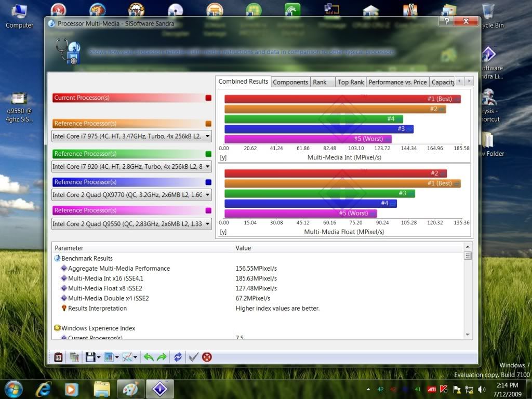Refresh the benchmark with the blue arrows icon
532x399 pixels.
coord(178,357)
